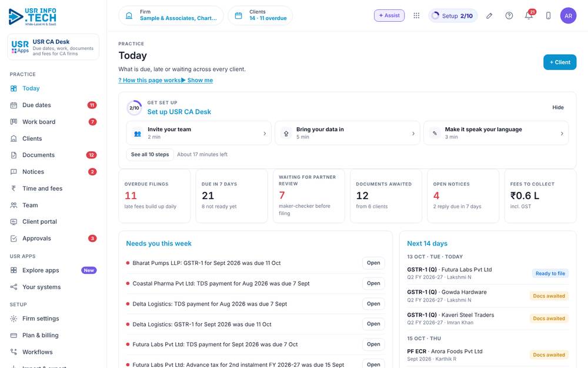
Task: Expand Make it speak your language chevron
Action: click(562, 133)
